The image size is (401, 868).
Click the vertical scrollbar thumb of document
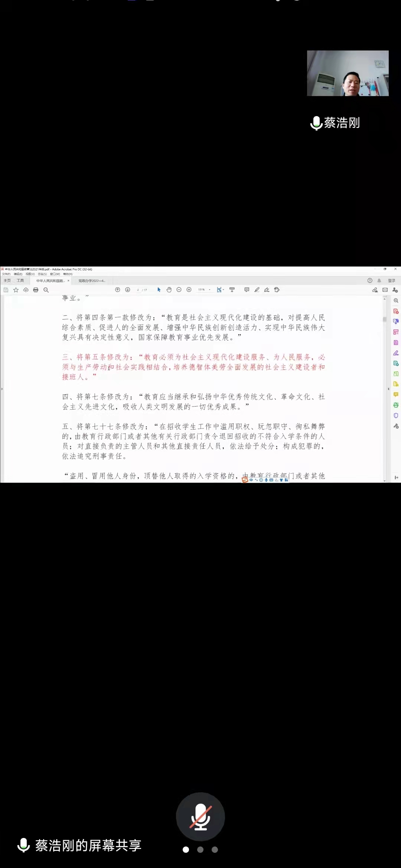(384, 319)
